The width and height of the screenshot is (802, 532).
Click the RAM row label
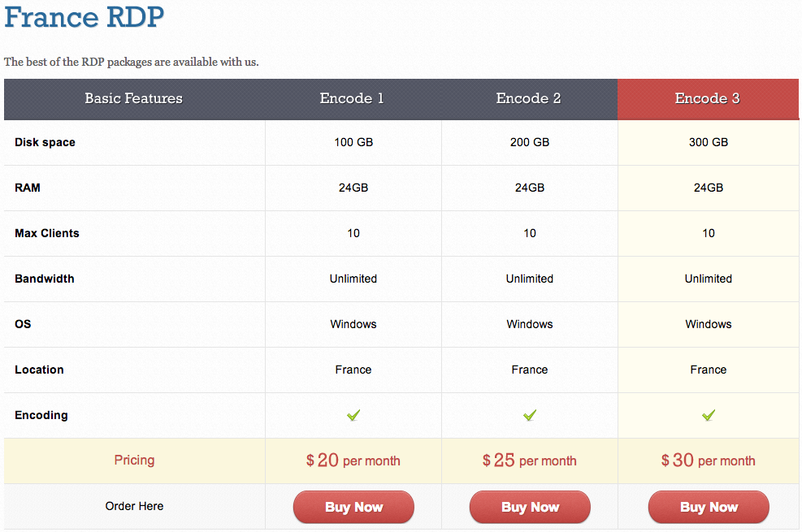pos(28,188)
